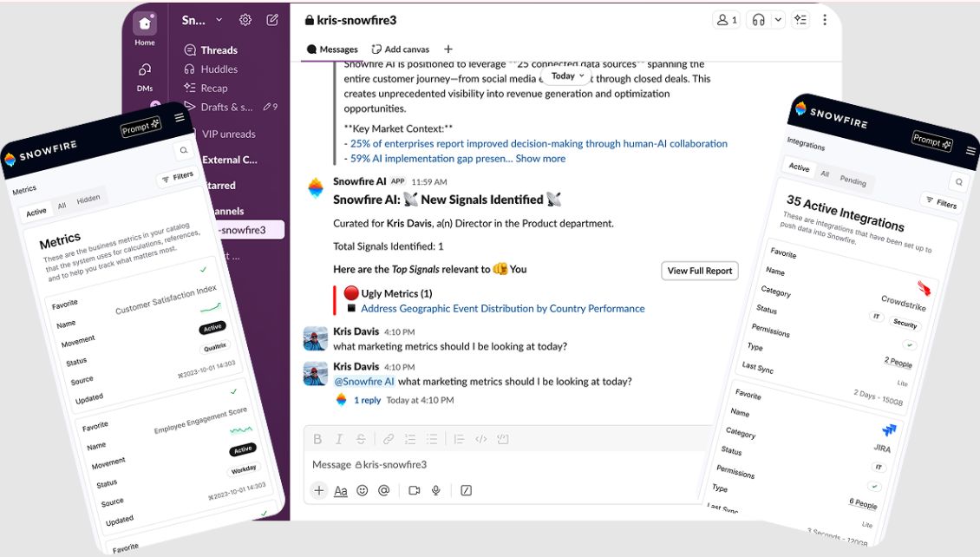Mention someone with the @ icon
Screen dimensions: 980x557
pos(383,491)
